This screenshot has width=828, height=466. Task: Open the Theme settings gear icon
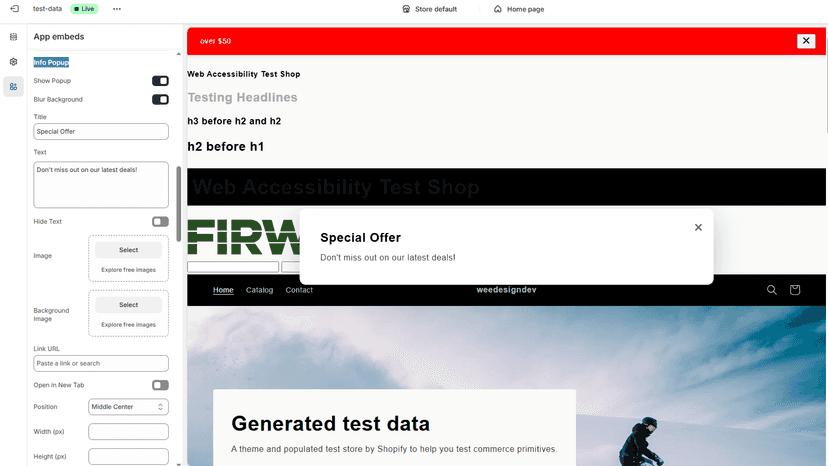pyautogui.click(x=13, y=62)
